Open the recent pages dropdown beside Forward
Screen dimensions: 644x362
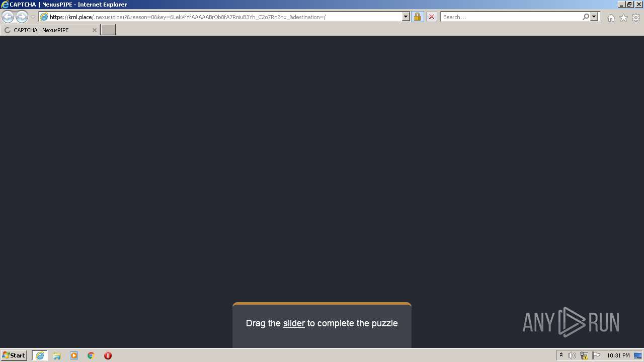pyautogui.click(x=33, y=17)
